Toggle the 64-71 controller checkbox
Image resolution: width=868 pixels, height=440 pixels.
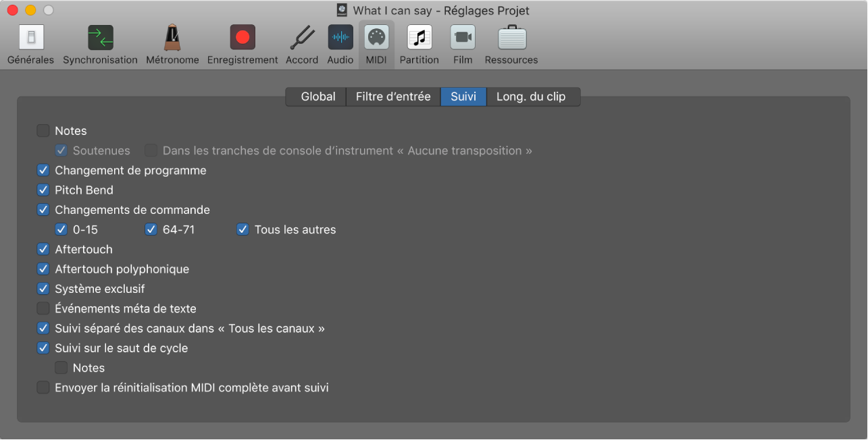[x=151, y=229]
